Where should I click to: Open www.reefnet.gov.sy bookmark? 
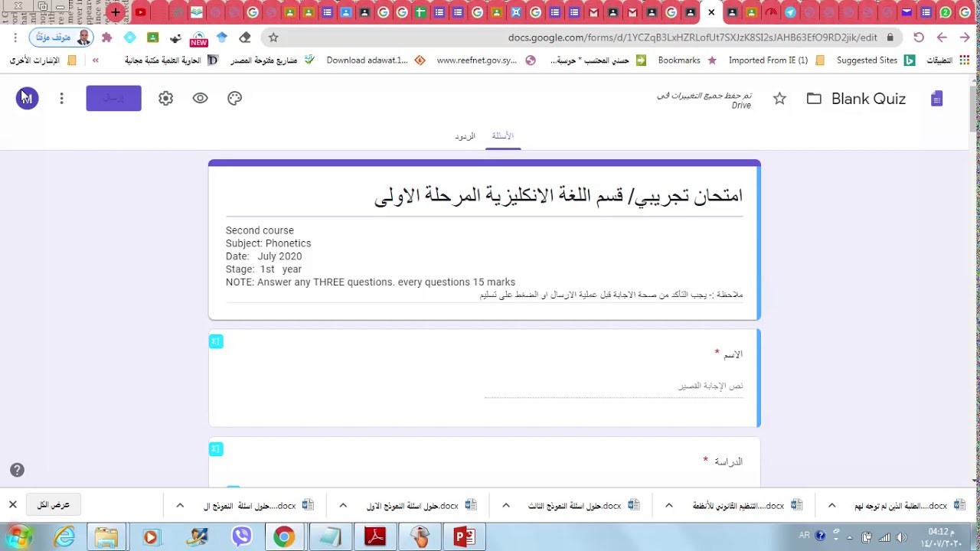(x=485, y=60)
